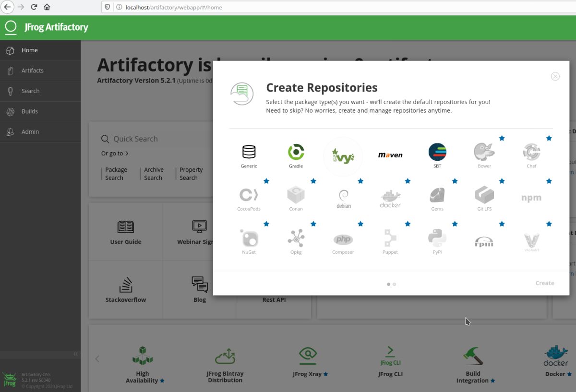The height and width of the screenshot is (392, 576).
Task: Expand the 'Or go to' chevron
Action: [x=127, y=154]
